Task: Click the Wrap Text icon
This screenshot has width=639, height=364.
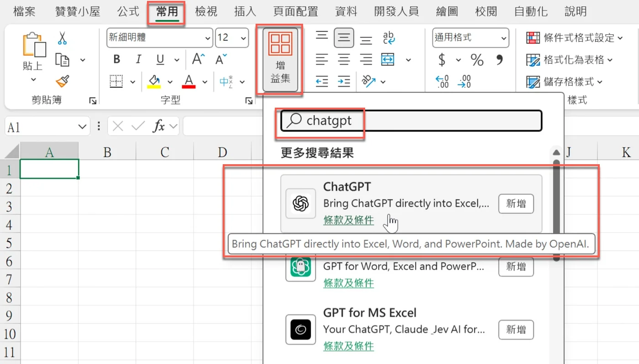Action: tap(389, 38)
